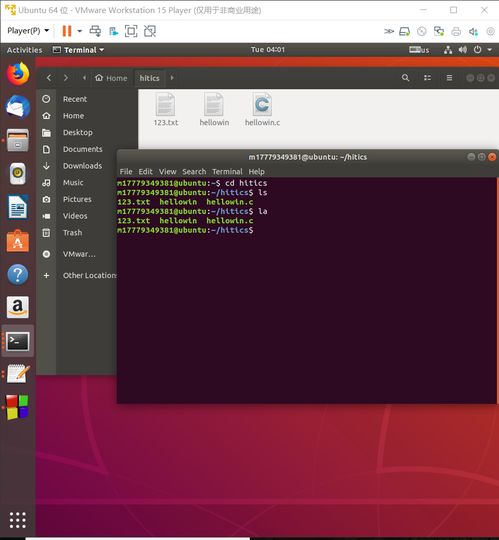Viewport: 499px width, 540px height.
Task: Open Firefox from the Ubuntu dock
Action: 18,73
